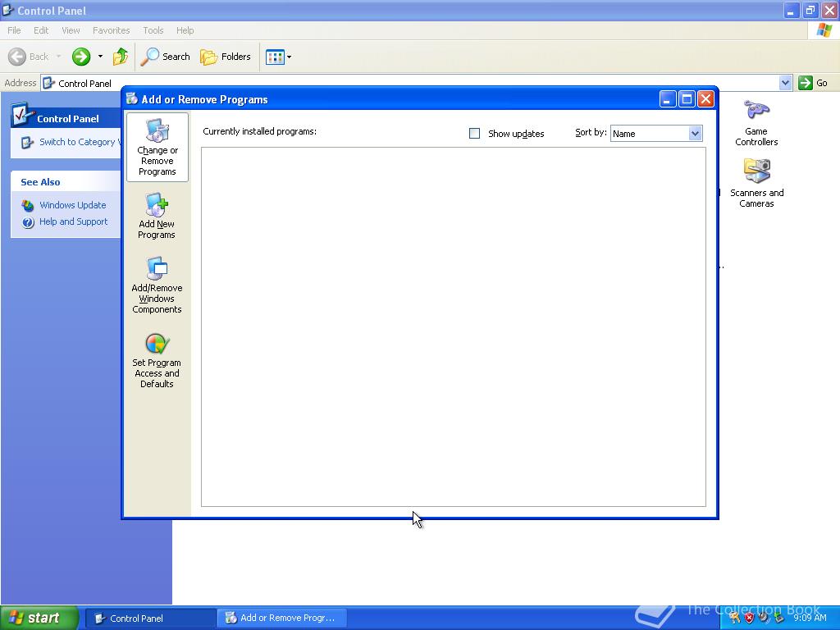The image size is (840, 630).
Task: Click the red security shield tray icon
Action: tap(750, 618)
